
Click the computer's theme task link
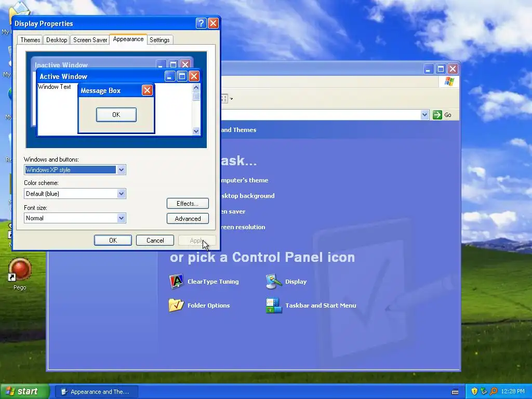(245, 180)
